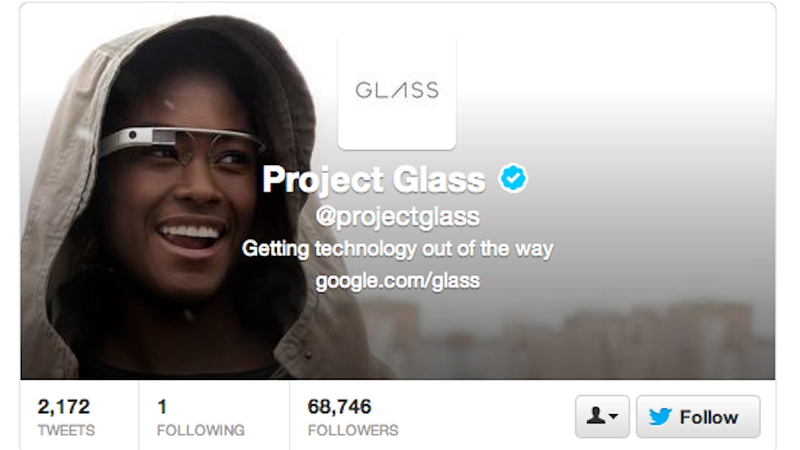The image size is (800, 450).
Task: View the 2,172 tweets count
Action: (64, 407)
